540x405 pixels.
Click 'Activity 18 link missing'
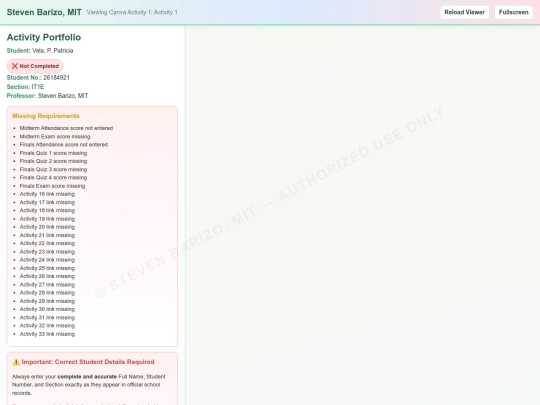[47, 210]
